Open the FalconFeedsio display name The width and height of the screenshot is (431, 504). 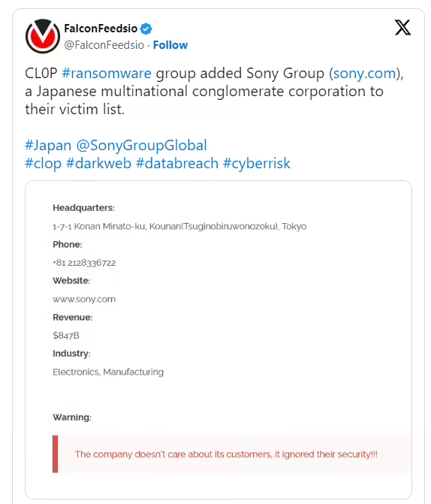pyautogui.click(x=101, y=29)
